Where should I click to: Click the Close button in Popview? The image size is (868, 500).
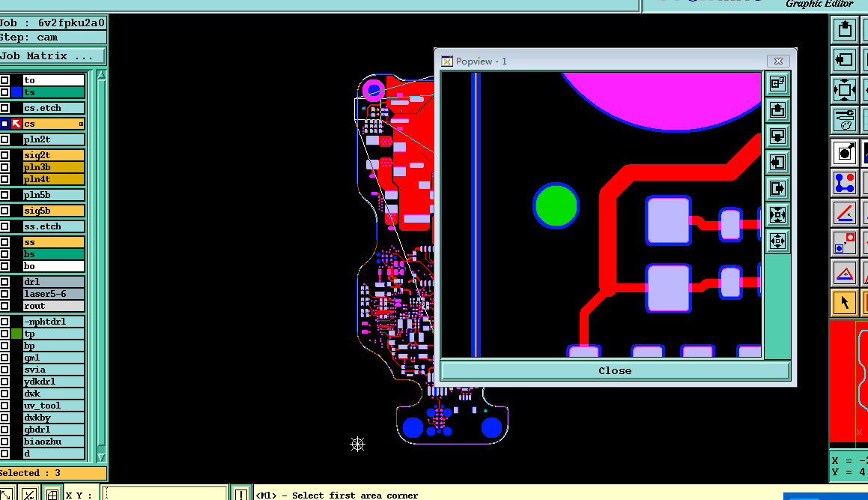click(x=615, y=371)
